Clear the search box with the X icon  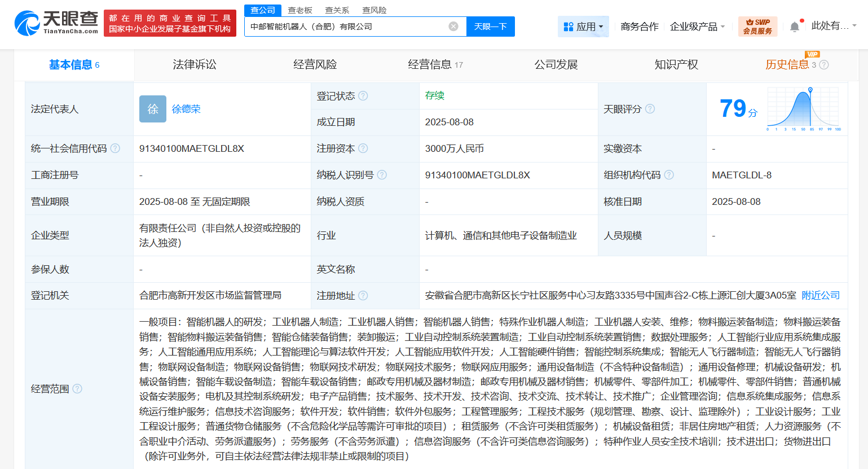(x=454, y=25)
